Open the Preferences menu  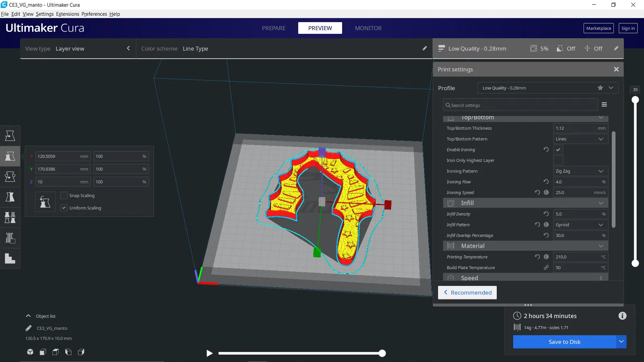click(x=94, y=14)
